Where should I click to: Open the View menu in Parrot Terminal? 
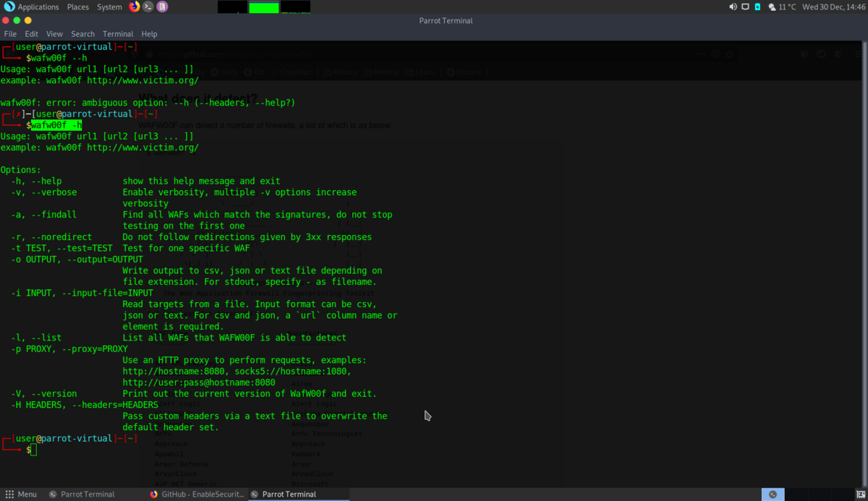54,34
